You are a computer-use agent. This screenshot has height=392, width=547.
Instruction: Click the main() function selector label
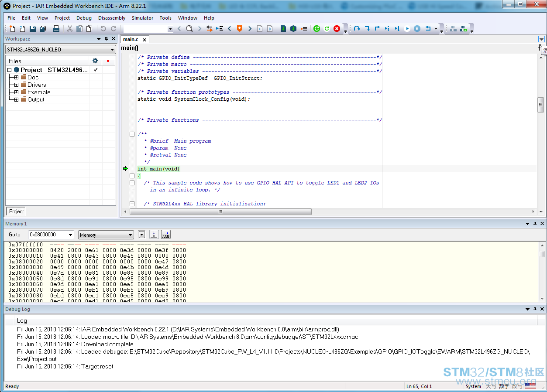tap(130, 48)
